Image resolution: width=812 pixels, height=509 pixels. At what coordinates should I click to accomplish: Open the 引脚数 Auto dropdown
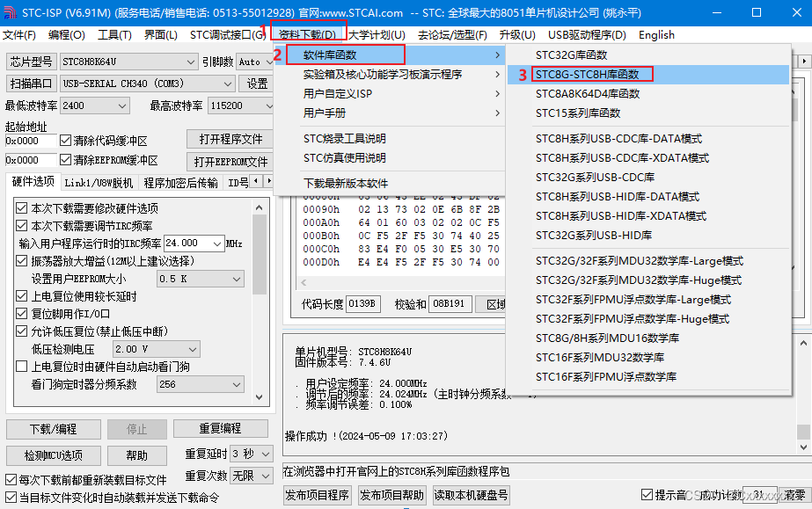pyautogui.click(x=255, y=62)
